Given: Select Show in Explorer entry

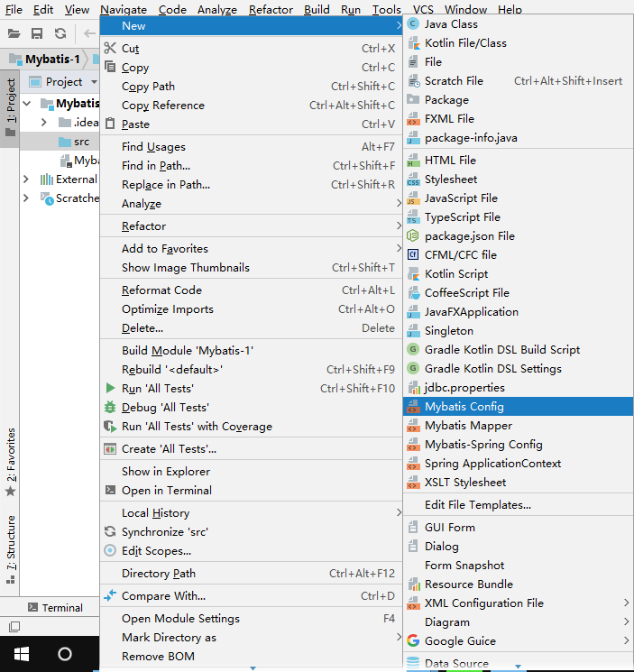Looking at the screenshot, I should (x=251, y=472).
